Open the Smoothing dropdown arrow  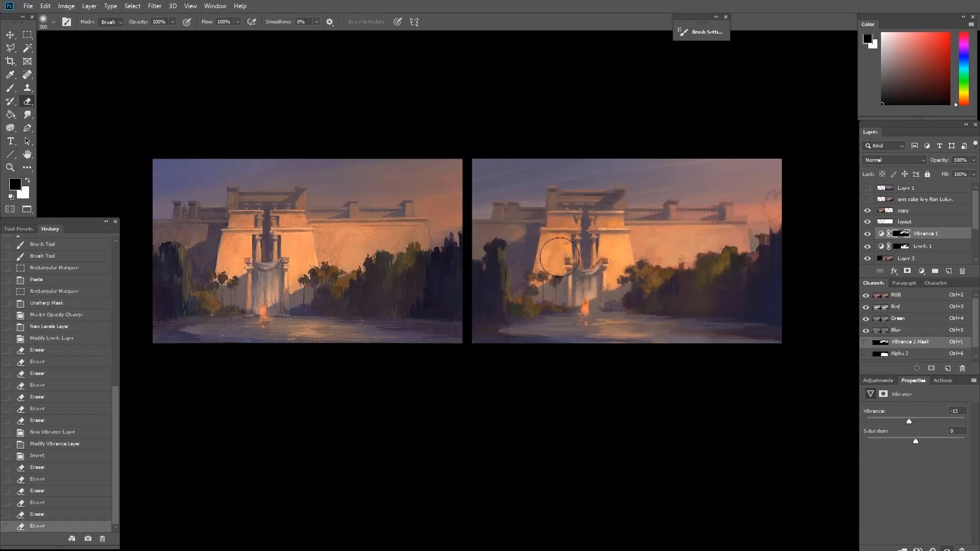[x=316, y=22]
